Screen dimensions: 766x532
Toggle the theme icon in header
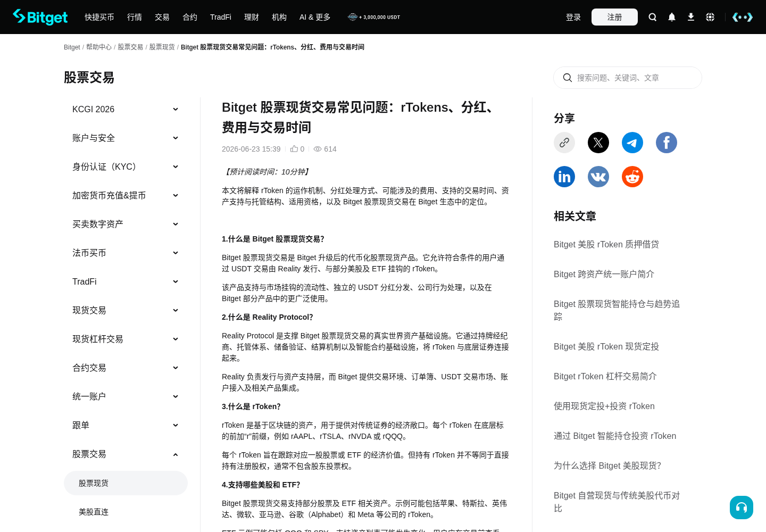pyautogui.click(x=743, y=17)
